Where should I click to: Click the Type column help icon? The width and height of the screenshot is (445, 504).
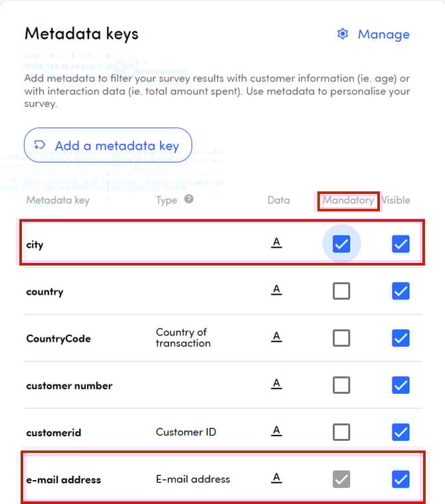pyautogui.click(x=189, y=199)
